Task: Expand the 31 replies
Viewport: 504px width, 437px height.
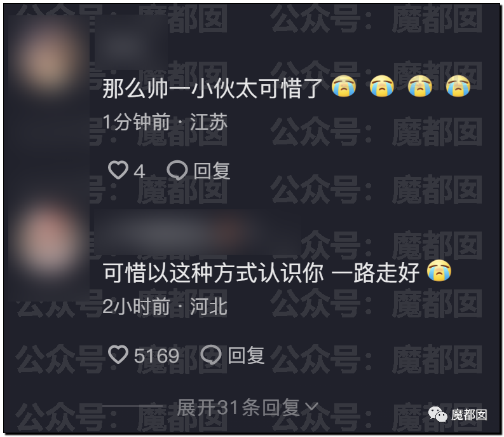Action: click(x=247, y=407)
